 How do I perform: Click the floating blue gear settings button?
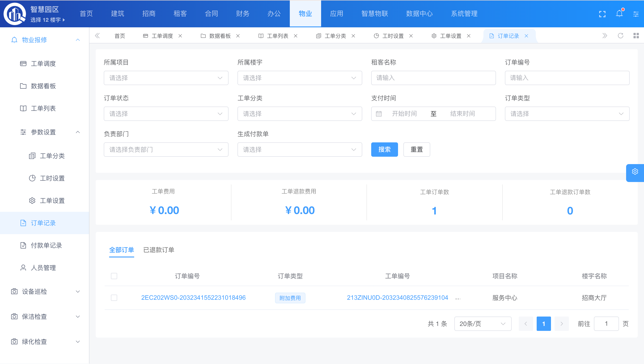tap(635, 172)
